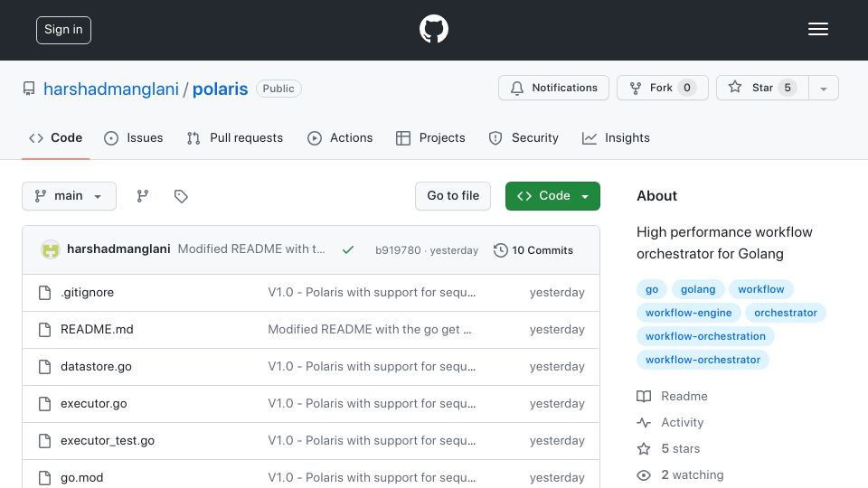Select the 'orchestrator' topic tag
The width and height of the screenshot is (868, 488).
[x=786, y=313]
